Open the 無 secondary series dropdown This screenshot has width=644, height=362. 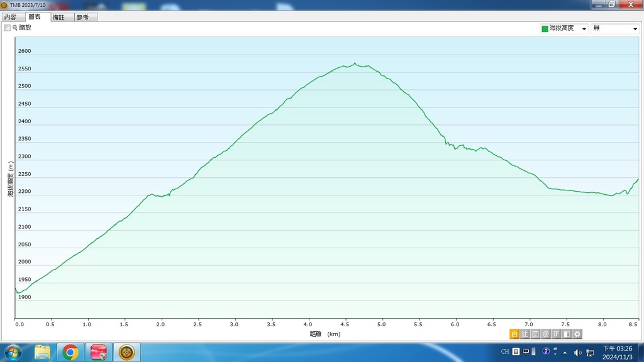(615, 28)
